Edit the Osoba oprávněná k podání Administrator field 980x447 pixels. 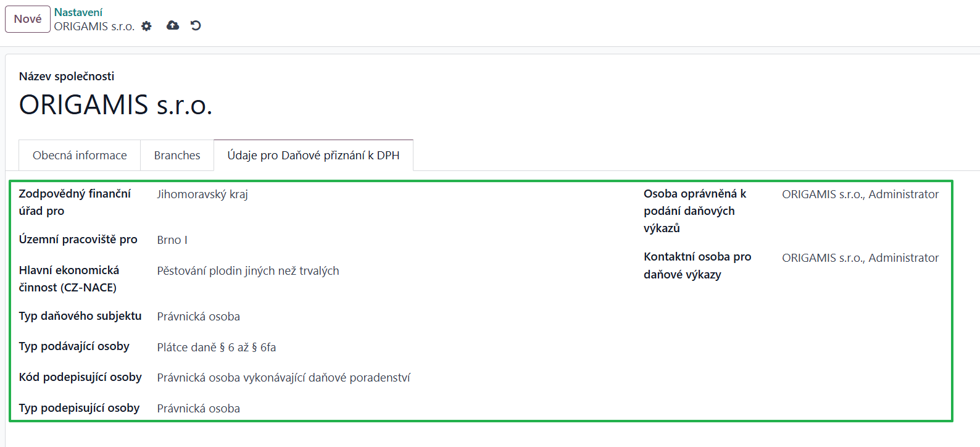coord(861,194)
